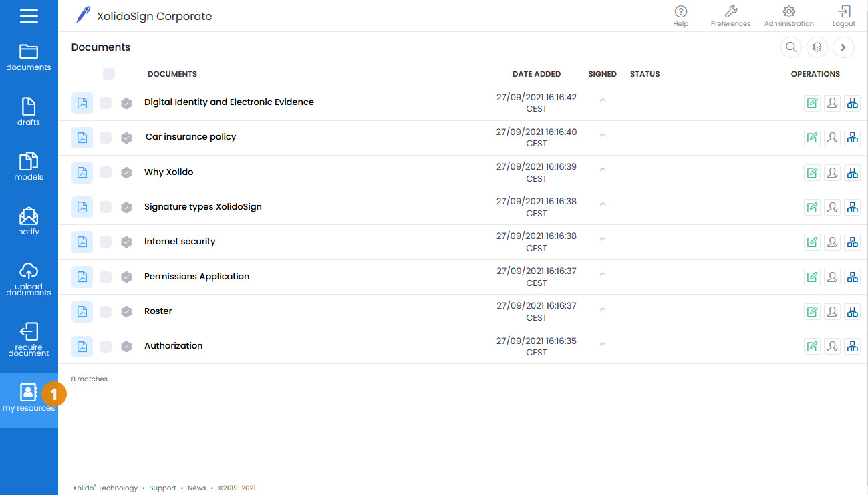
Task: Expand panel with right chevron button
Action: coord(843,47)
